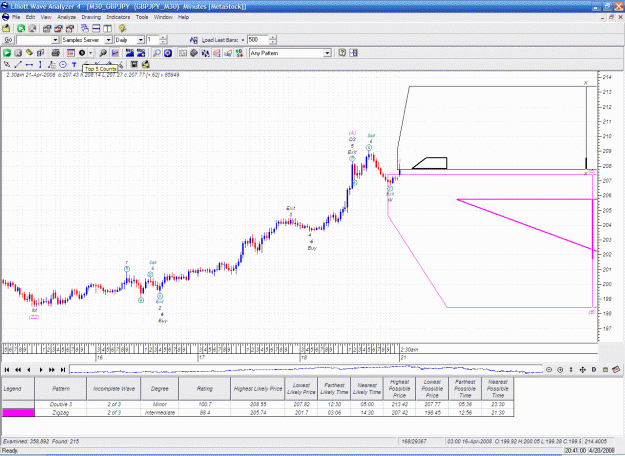The height and width of the screenshot is (456, 625).
Task: Click the black circle toolbar icon
Action: (82, 53)
